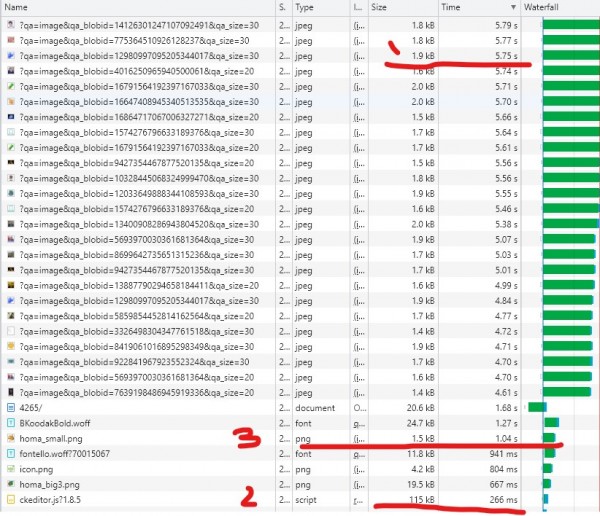Click the image icon beside homa_big3.png

pyautogui.click(x=9, y=483)
